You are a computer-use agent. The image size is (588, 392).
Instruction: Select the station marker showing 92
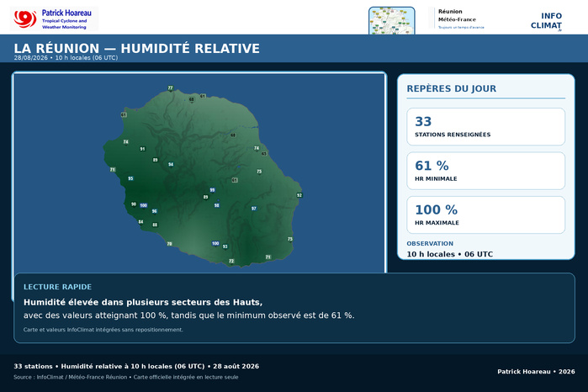coord(299,195)
